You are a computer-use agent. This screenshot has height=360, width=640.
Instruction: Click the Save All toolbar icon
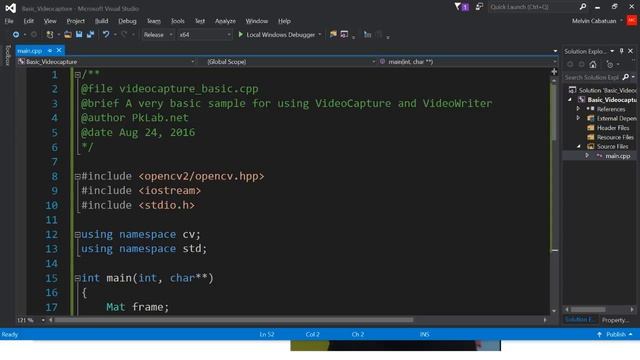[x=91, y=35]
